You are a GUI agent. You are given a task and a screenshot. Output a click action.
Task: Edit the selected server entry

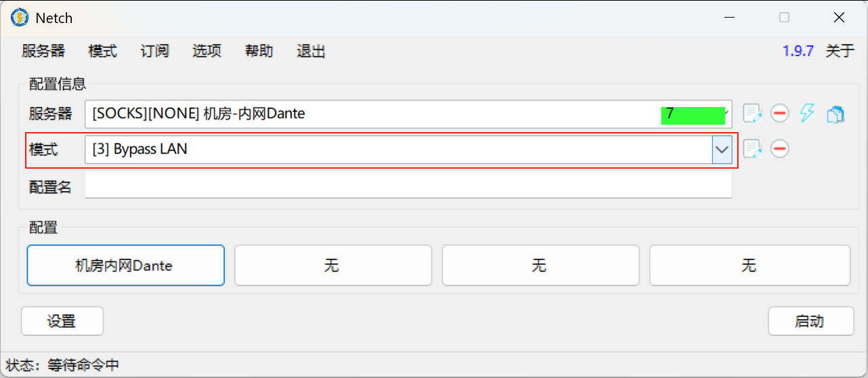pyautogui.click(x=753, y=114)
